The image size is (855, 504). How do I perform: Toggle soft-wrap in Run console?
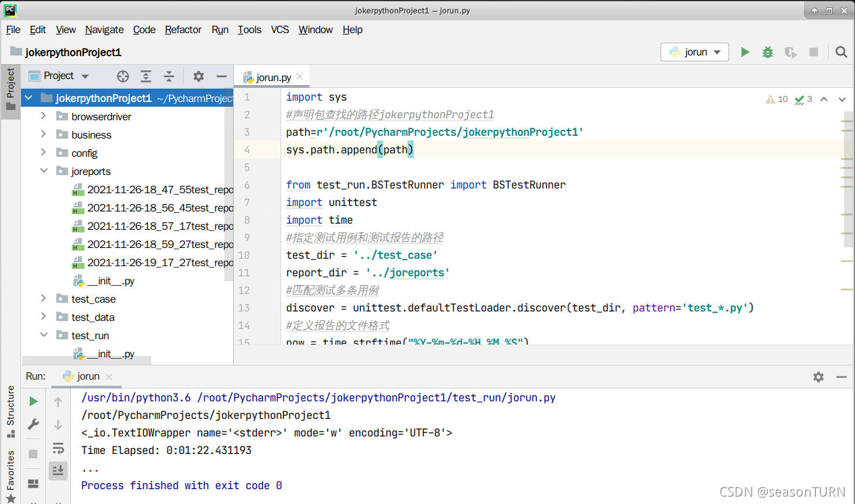[x=58, y=449]
